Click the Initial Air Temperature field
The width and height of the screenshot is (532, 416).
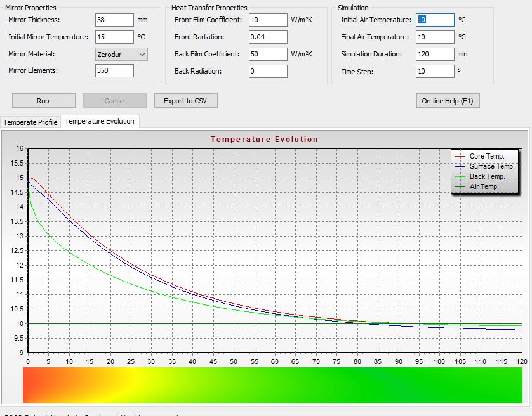coord(435,20)
